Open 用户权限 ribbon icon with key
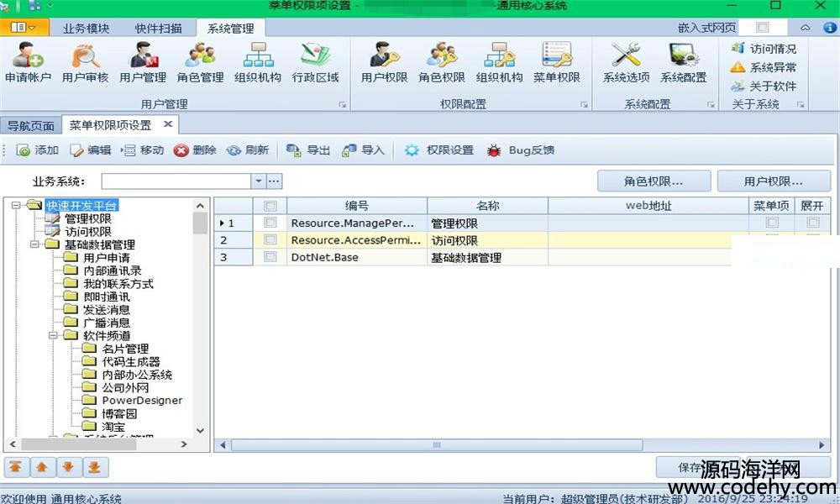Image resolution: width=840 pixels, height=504 pixels. [x=384, y=62]
